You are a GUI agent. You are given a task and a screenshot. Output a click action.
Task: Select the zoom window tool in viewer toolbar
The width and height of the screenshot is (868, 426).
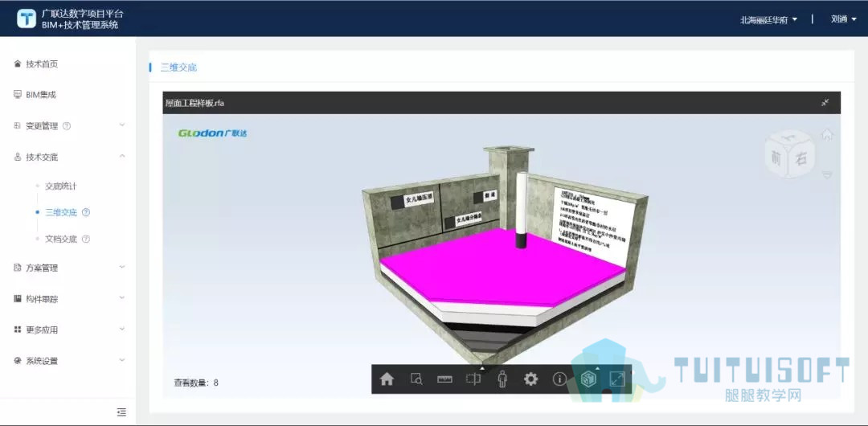[x=416, y=379]
